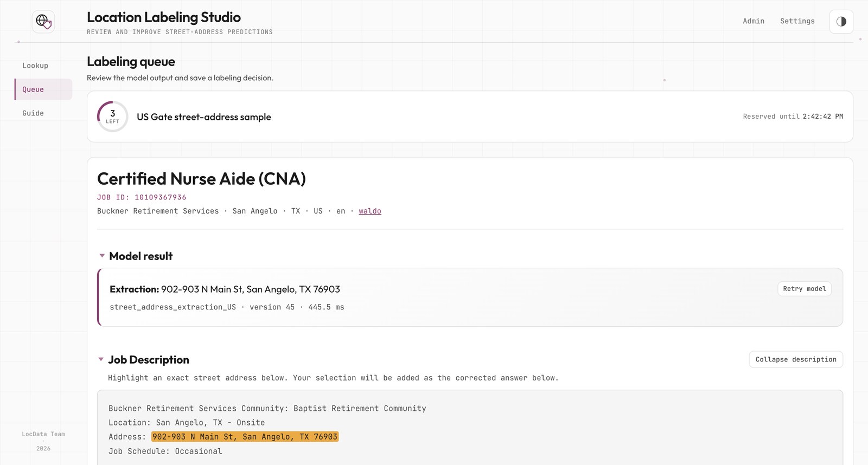This screenshot has width=868, height=465.
Task: Click Buckner Retirement Services Community line
Action: pyautogui.click(x=267, y=409)
